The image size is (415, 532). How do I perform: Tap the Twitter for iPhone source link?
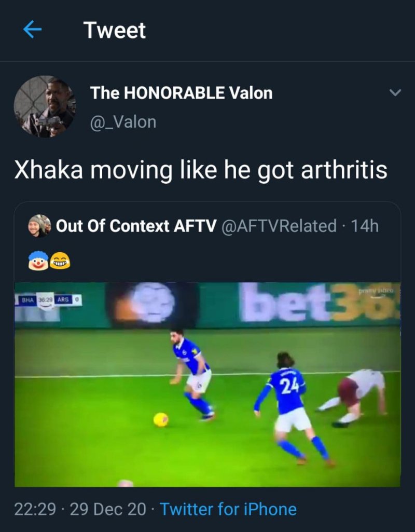(228, 509)
